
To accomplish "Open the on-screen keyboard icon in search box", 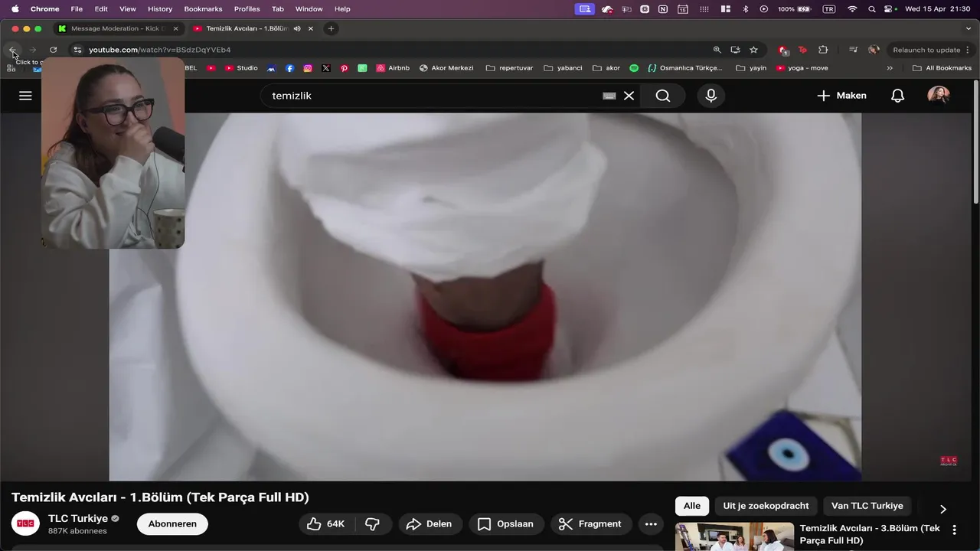I will (x=609, y=96).
